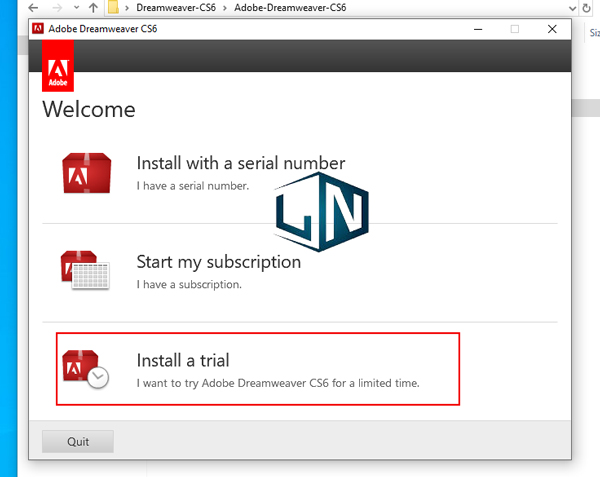Image resolution: width=600 pixels, height=477 pixels.
Task: Go up one folder level in Explorer
Action: (93, 7)
